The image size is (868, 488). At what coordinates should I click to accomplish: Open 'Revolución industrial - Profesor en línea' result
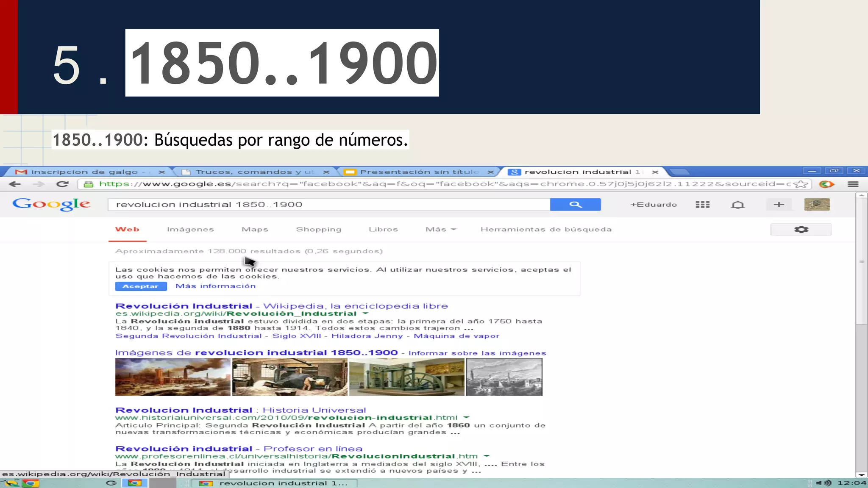239,449
